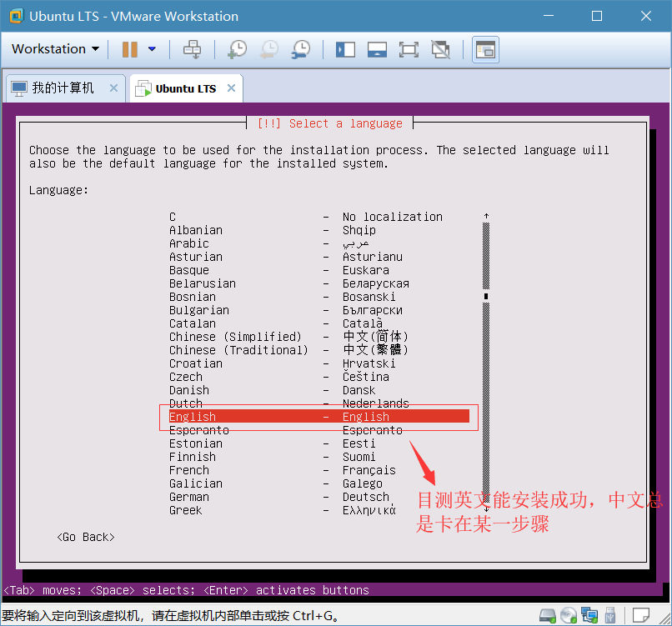Click the hard disk status icon

(x=548, y=616)
